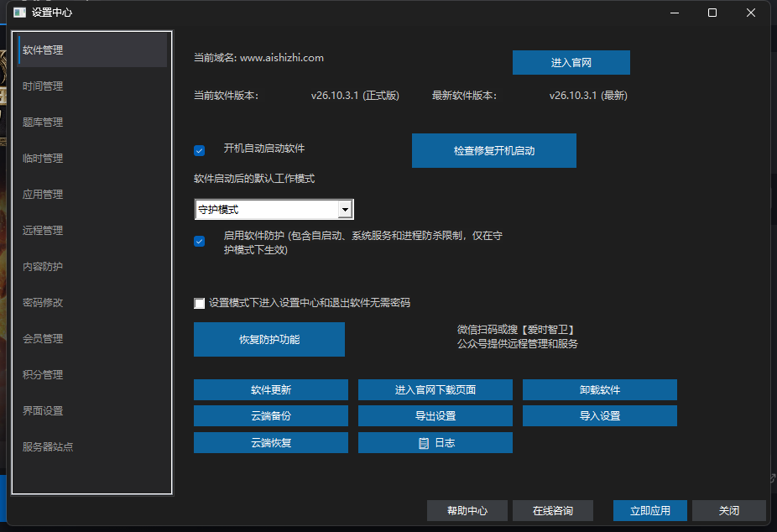Toggle 开机自动启动软件 checkbox
Viewport: 777px width, 532px height.
click(199, 150)
